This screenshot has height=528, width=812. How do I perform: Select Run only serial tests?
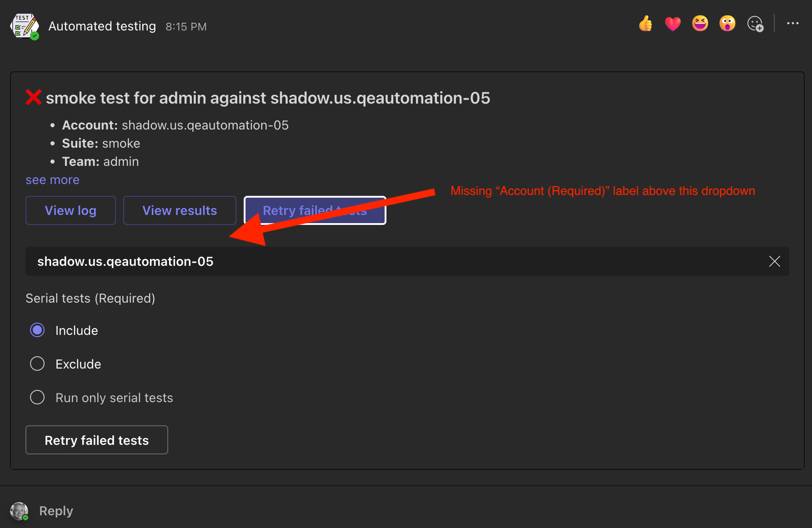[37, 397]
